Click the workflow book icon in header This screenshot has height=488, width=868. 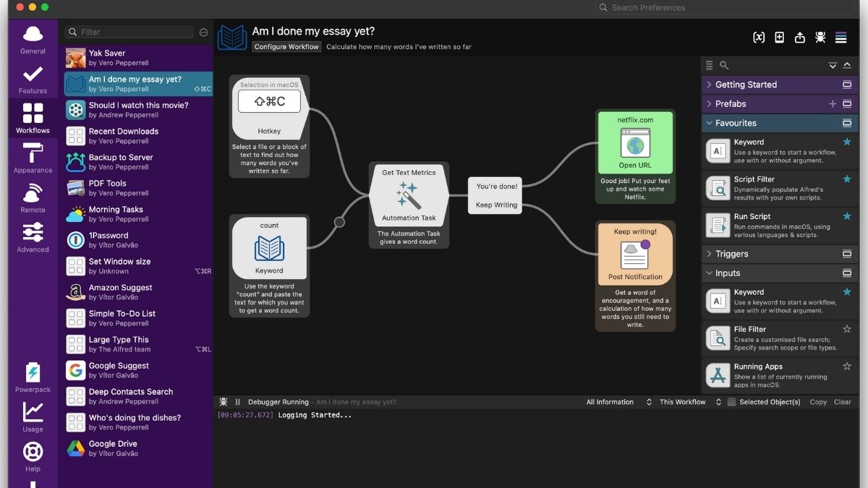232,38
